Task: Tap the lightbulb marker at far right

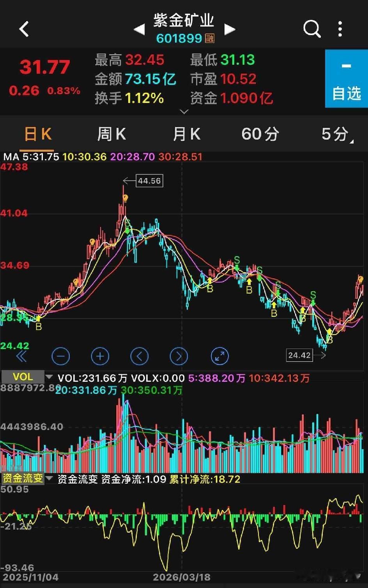Action: [361, 280]
